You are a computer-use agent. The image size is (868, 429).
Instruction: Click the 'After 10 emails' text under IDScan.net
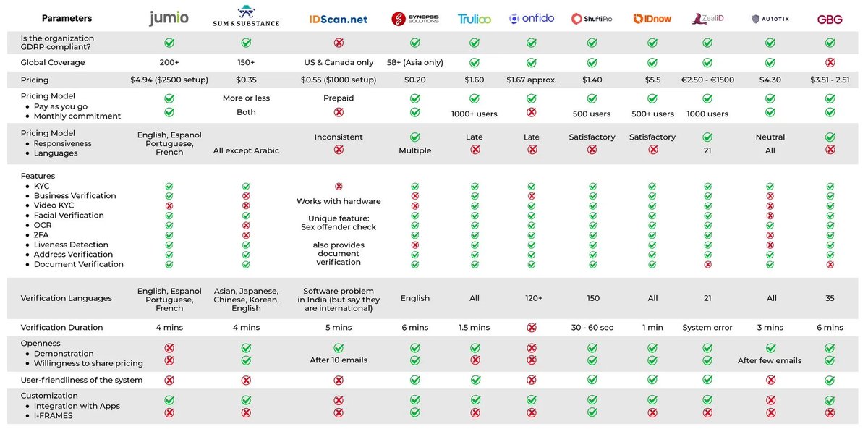coord(339,360)
